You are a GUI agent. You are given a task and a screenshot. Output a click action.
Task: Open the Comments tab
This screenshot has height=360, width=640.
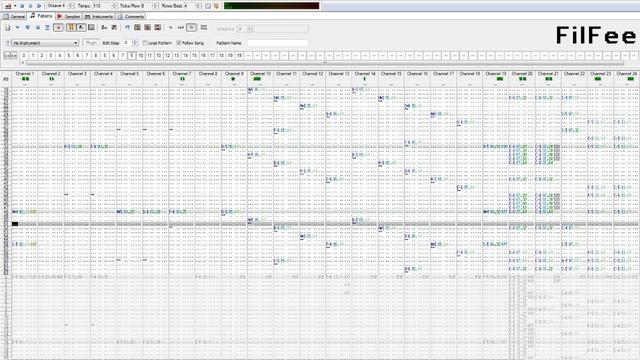pyautogui.click(x=131, y=16)
